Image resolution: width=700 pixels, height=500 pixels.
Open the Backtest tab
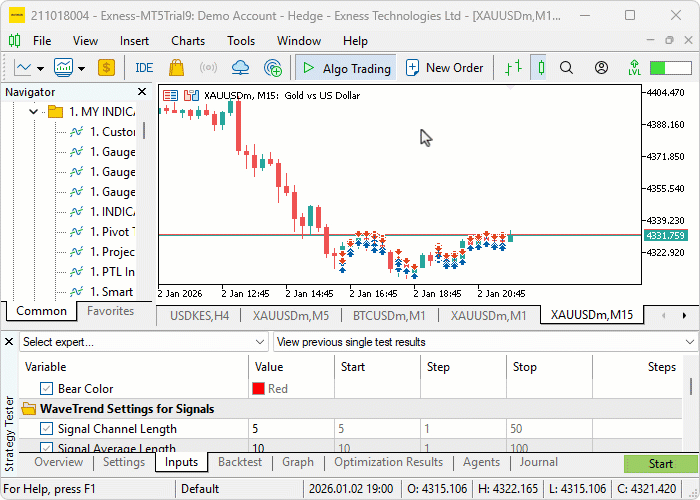click(240, 462)
